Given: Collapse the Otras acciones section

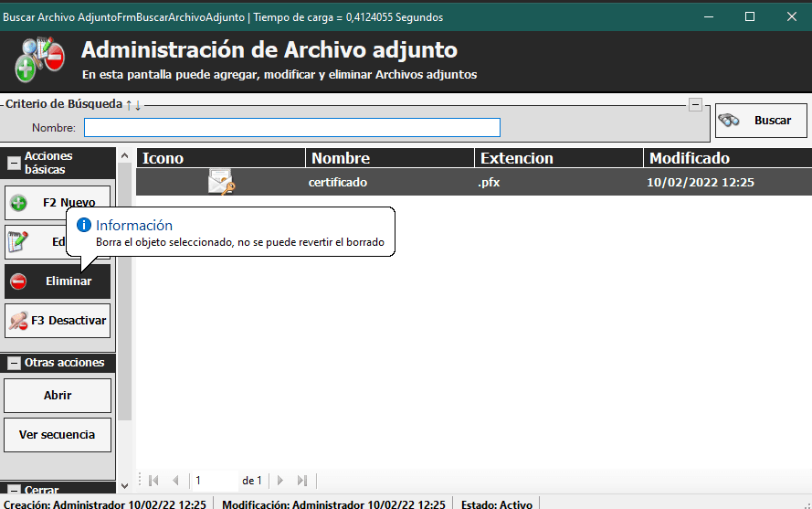Looking at the screenshot, I should [x=14, y=363].
